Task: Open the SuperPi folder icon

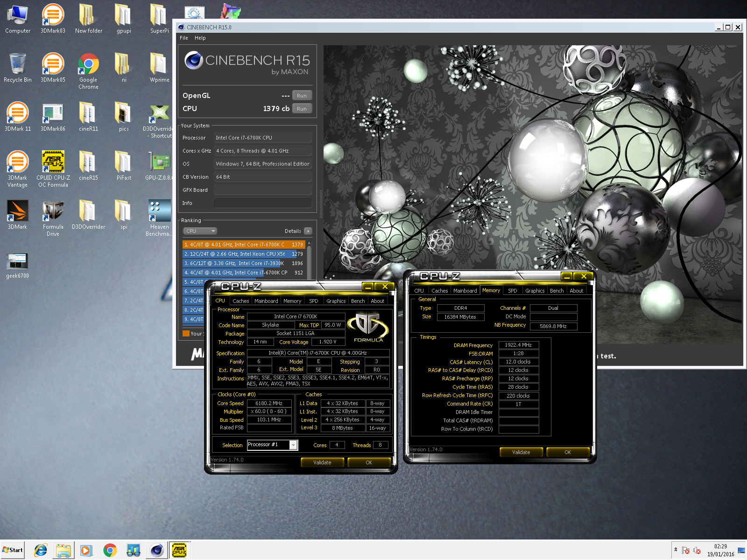Action: point(159,19)
